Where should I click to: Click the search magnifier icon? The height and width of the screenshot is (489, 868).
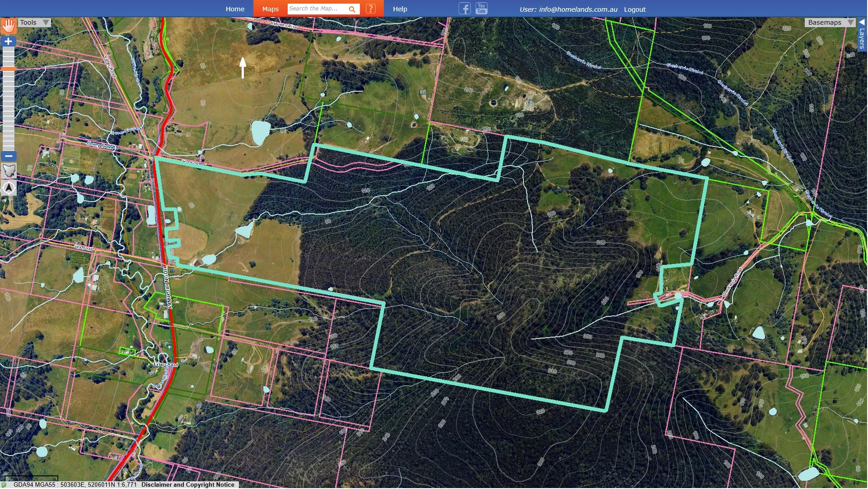352,9
